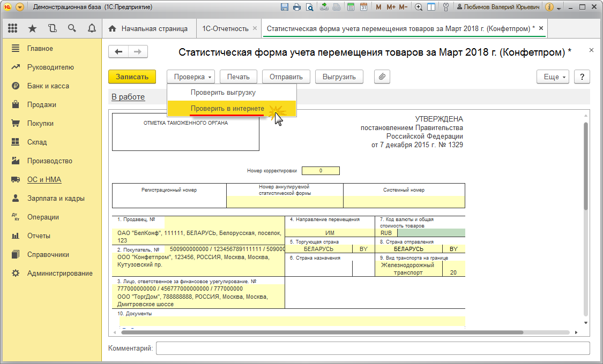Click the M+ memory add button

coord(391,7)
